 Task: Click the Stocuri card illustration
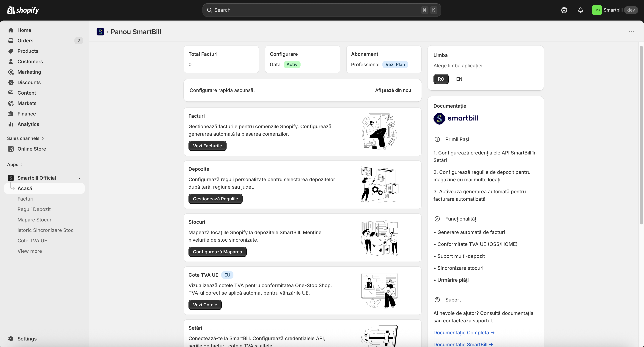coord(379,238)
